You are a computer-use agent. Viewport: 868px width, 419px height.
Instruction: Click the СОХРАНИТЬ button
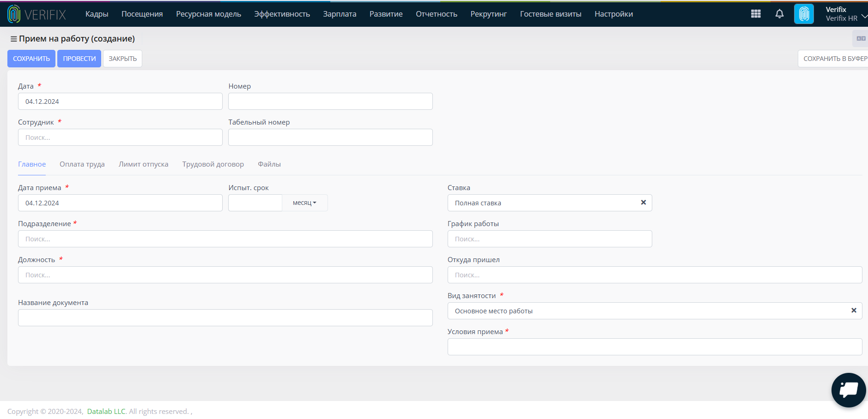click(x=31, y=59)
